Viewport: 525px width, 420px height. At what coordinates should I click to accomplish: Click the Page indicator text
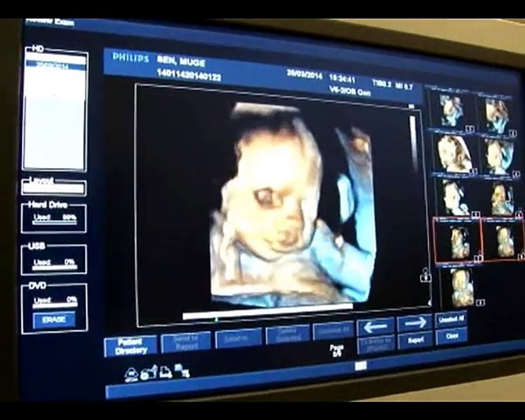336,350
